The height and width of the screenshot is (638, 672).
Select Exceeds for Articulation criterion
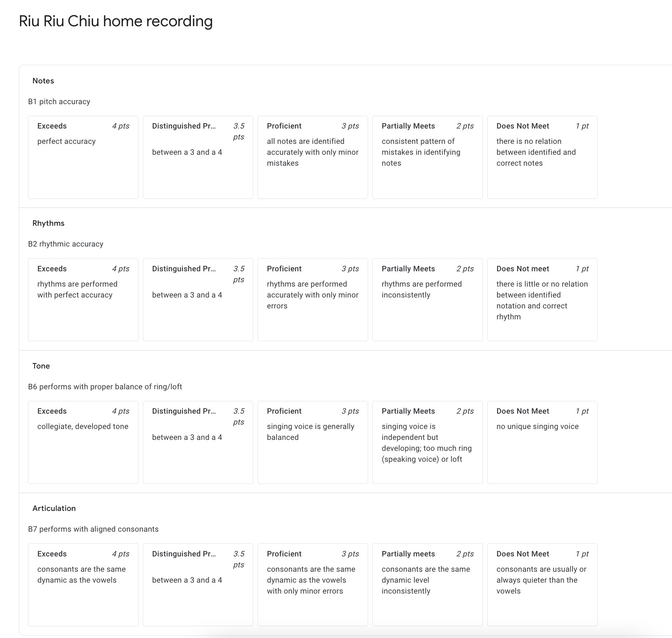point(83,584)
